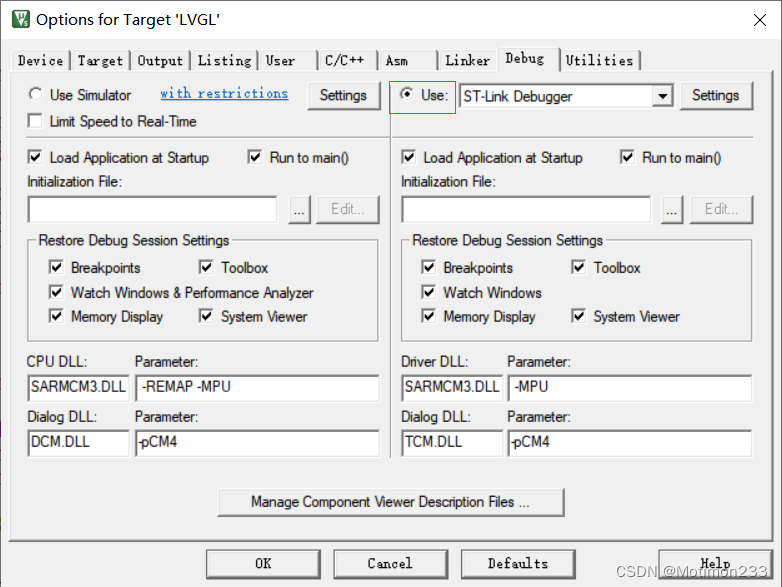782x587 pixels.
Task: Toggle debugger Memory Display checkbox
Action: (x=428, y=316)
